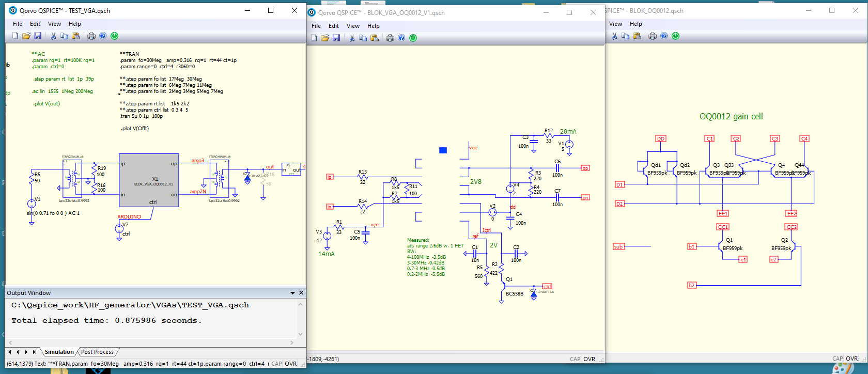The width and height of the screenshot is (868, 374).
Task: Select blue filled square in BLOK_VGA schematic
Action: click(443, 150)
